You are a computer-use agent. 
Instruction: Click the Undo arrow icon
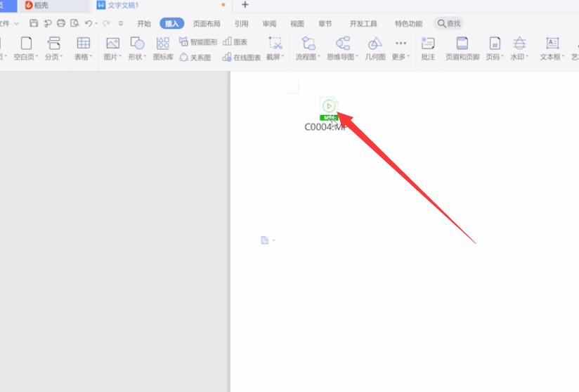(89, 23)
